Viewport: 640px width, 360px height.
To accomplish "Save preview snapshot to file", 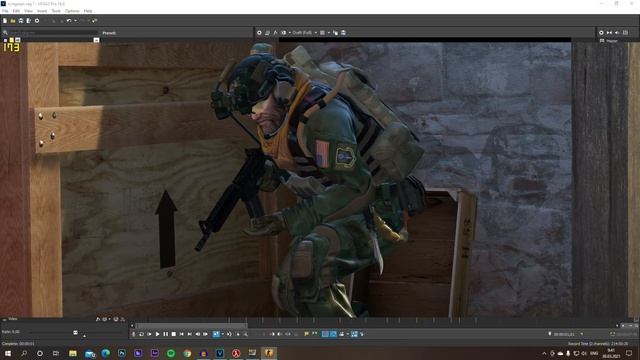I will tap(343, 33).
